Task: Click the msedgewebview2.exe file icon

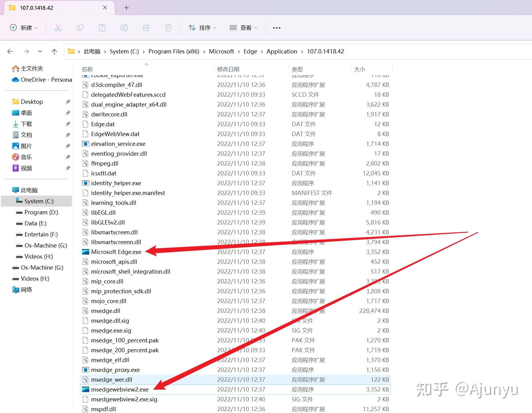Action: 86,389
